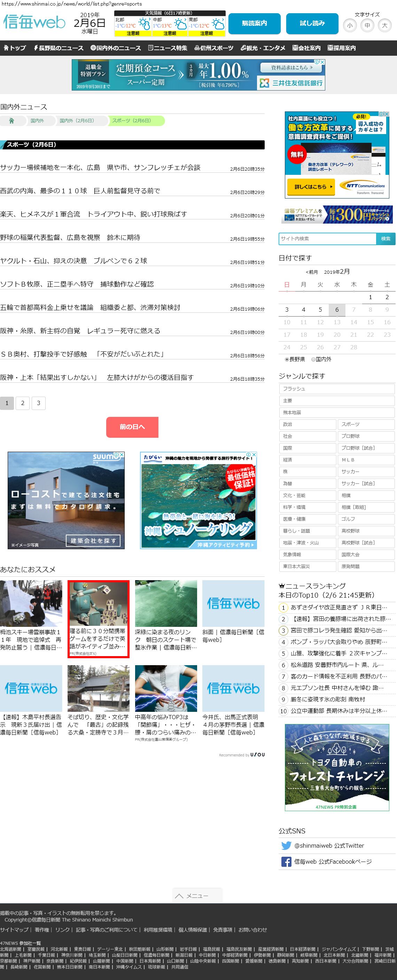Click the home icon in breadcrumb
Screen dimensions: 397x980
[11, 120]
